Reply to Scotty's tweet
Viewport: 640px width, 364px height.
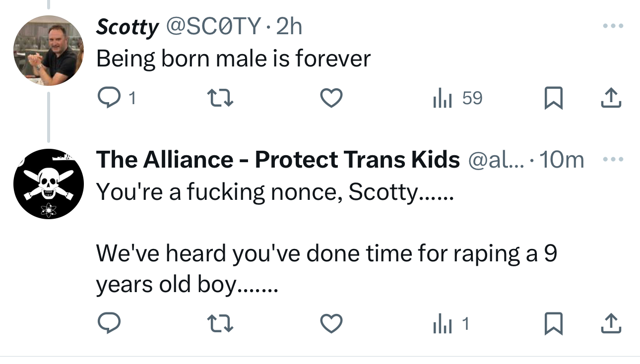pyautogui.click(x=108, y=99)
